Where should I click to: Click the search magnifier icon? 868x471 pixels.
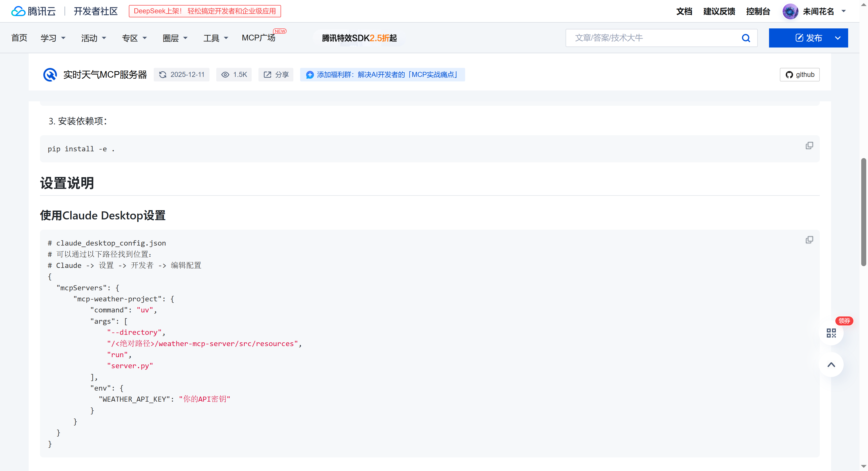pyautogui.click(x=746, y=38)
